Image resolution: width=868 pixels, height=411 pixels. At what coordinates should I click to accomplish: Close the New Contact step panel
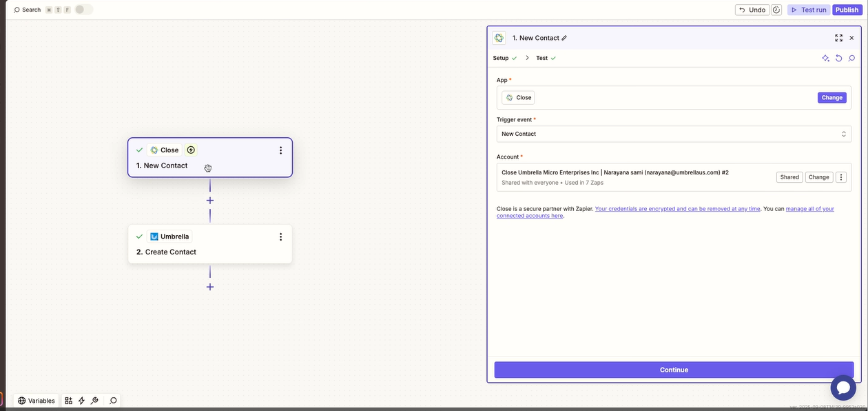pyautogui.click(x=851, y=38)
